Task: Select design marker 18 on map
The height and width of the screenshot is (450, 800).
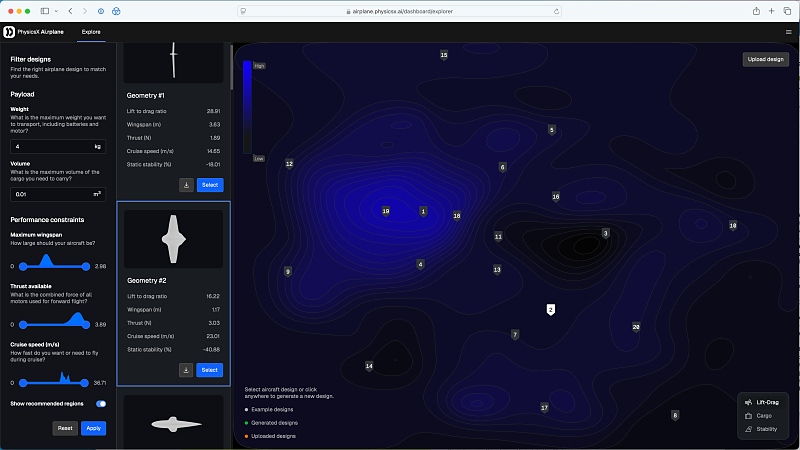Action: [457, 216]
